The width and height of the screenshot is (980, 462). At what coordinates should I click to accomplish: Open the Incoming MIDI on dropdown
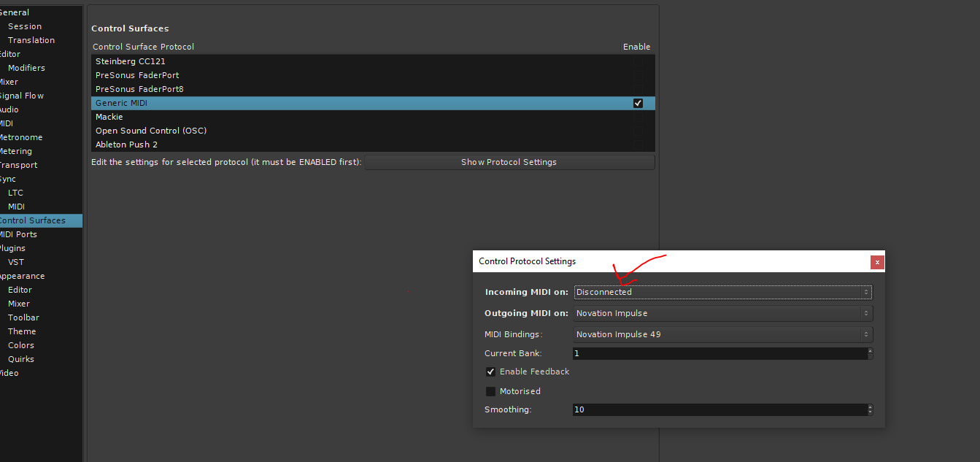coord(722,293)
